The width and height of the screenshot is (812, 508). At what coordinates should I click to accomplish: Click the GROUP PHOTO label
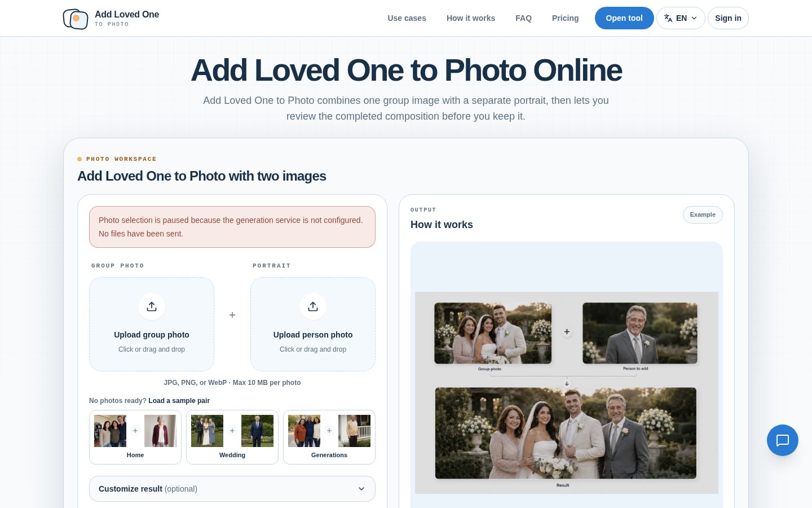click(x=118, y=266)
